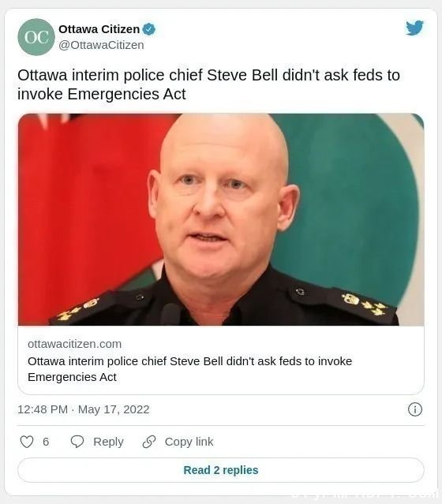Like the tweet with the heart icon
The image size is (442, 504).
click(x=27, y=442)
